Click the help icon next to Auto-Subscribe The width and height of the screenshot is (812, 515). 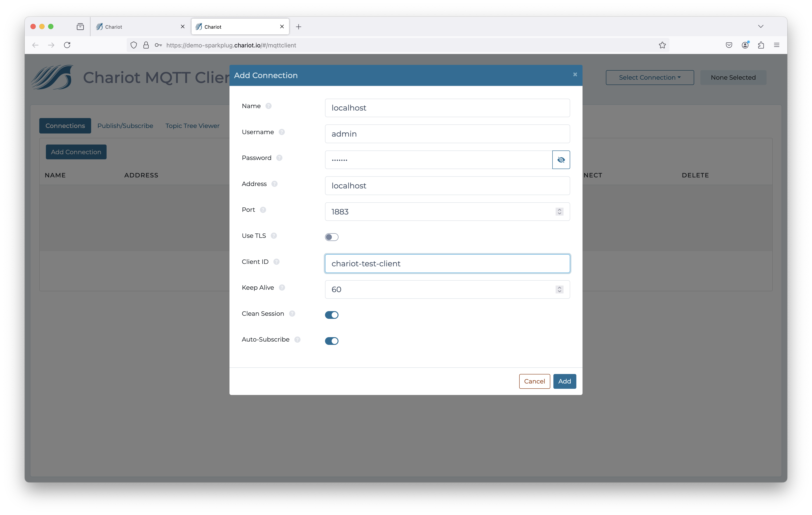(x=297, y=339)
